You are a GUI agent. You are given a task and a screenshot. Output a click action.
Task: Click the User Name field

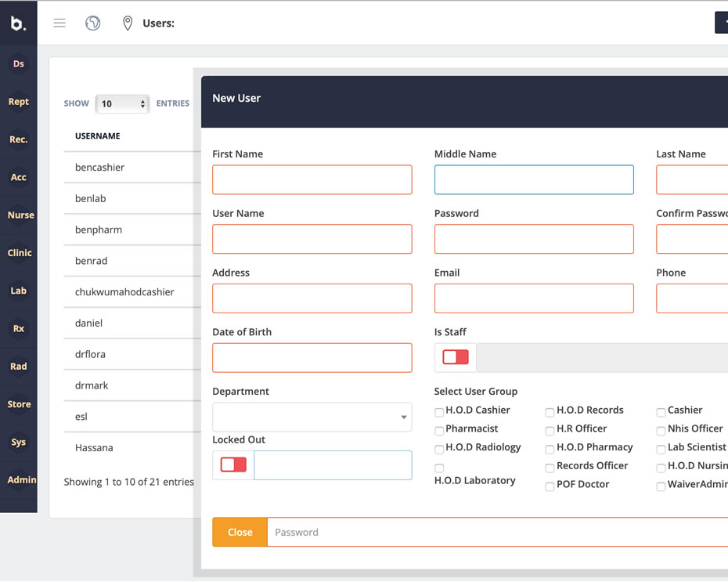[x=312, y=239]
